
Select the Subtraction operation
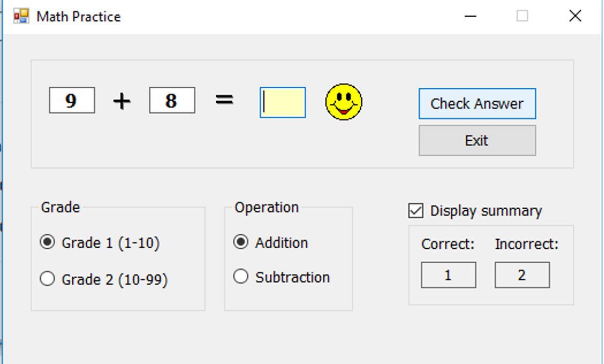tap(241, 277)
